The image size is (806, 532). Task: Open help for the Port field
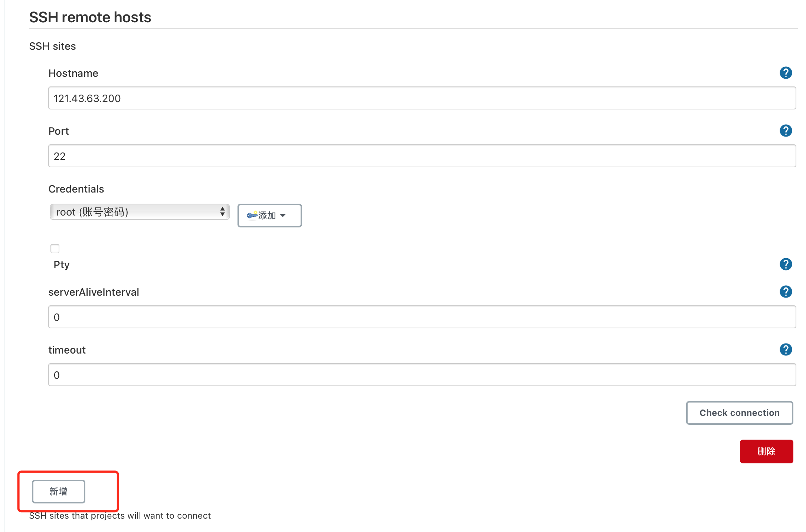pyautogui.click(x=786, y=131)
